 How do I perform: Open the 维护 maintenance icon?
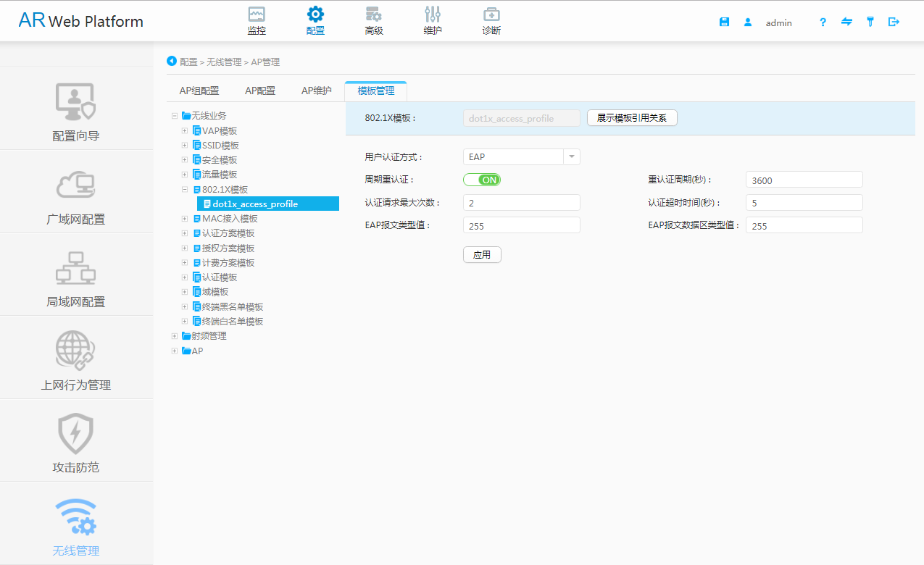pos(433,20)
